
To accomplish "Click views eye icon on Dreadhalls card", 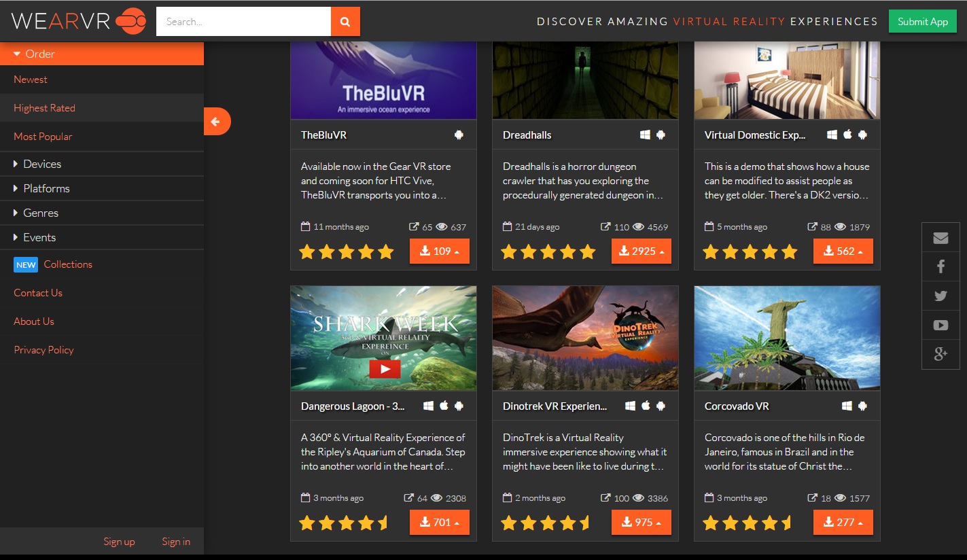I will (x=638, y=227).
